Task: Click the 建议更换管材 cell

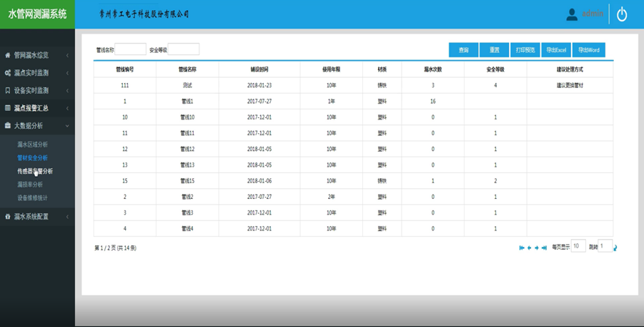Action: pos(570,86)
